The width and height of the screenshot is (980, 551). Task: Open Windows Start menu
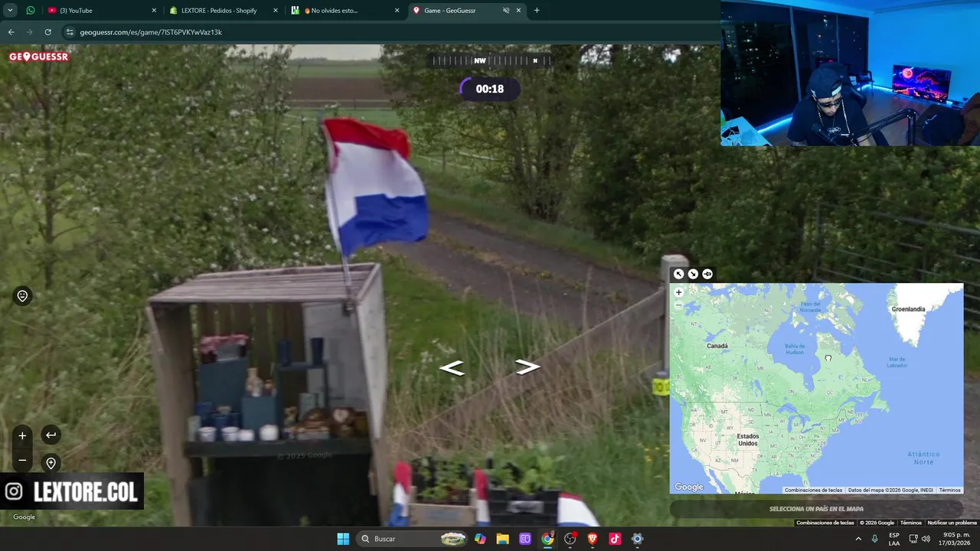[343, 539]
